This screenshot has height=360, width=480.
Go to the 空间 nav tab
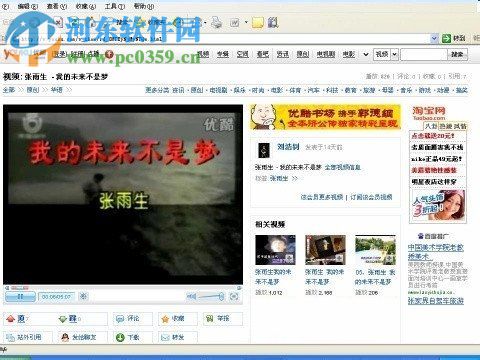tap(242, 54)
